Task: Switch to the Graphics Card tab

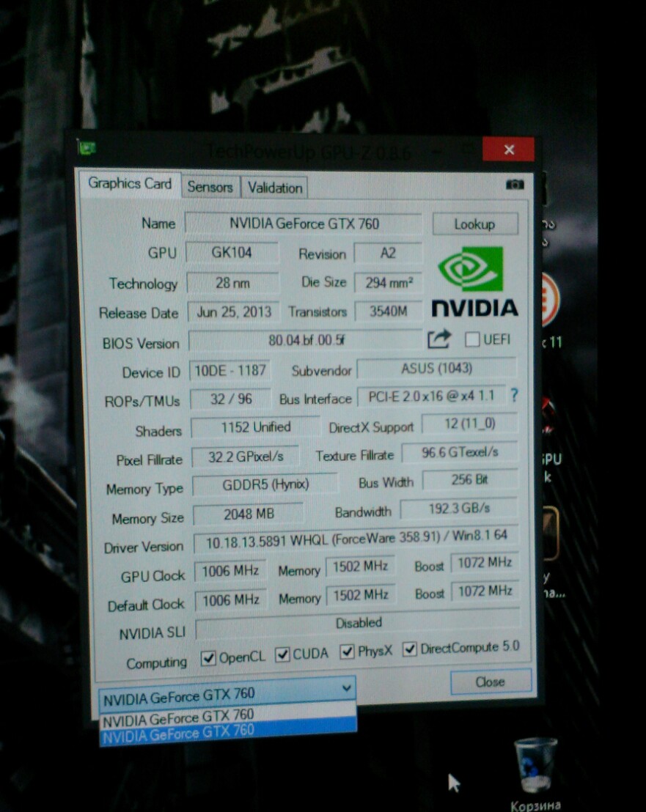Action: pyautogui.click(x=130, y=183)
